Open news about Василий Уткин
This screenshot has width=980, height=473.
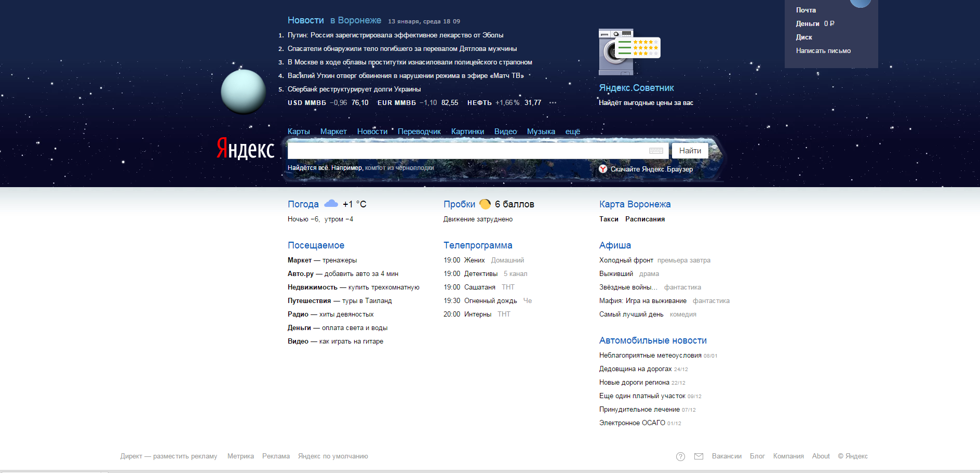pos(406,75)
